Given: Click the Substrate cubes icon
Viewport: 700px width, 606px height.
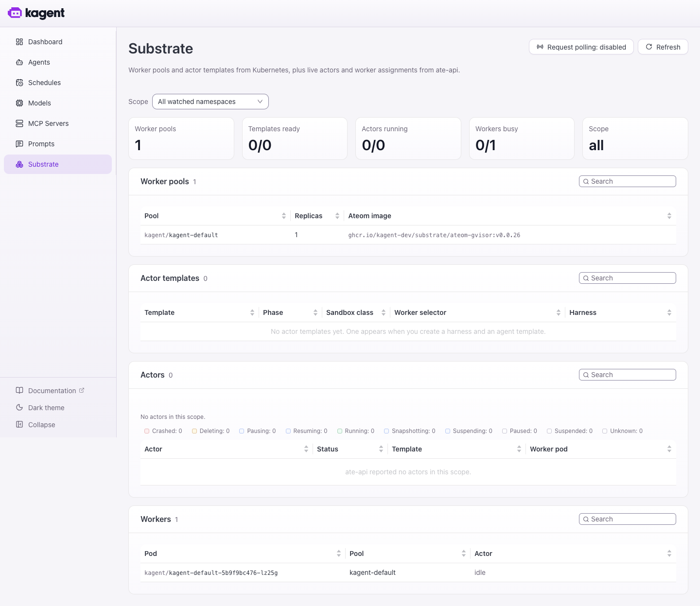Looking at the screenshot, I should click(19, 164).
